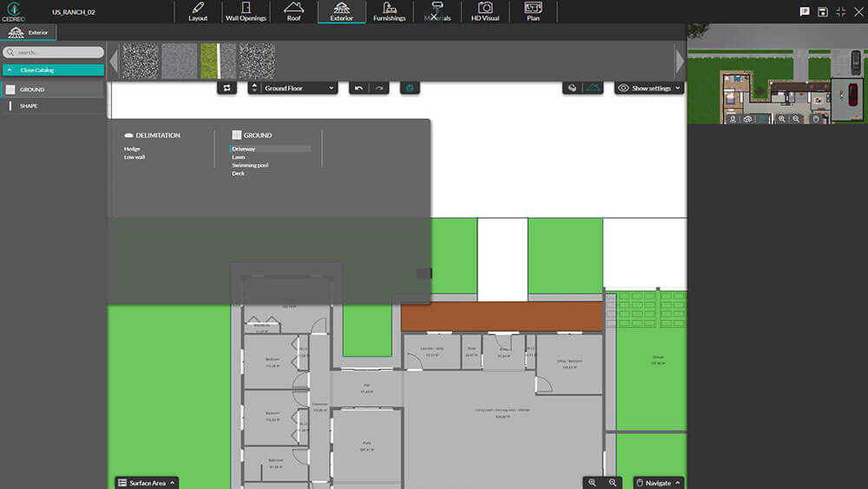
Task: Expand the Surface Area panel
Action: click(x=147, y=482)
